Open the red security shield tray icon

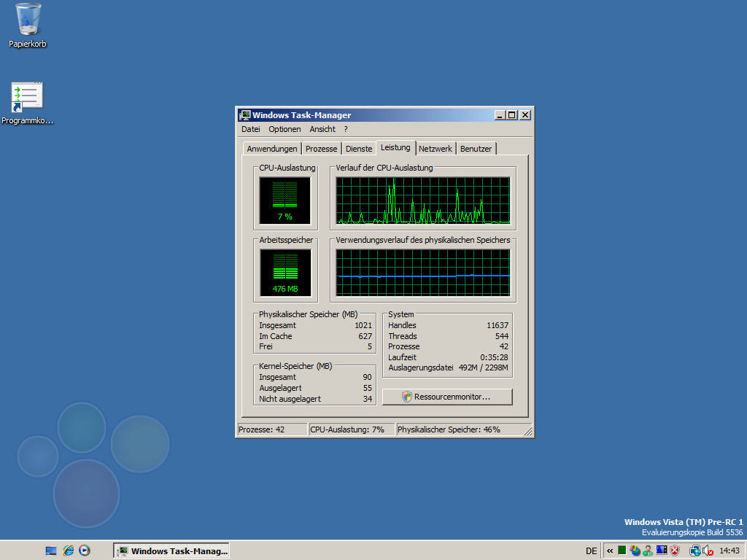tap(675, 551)
